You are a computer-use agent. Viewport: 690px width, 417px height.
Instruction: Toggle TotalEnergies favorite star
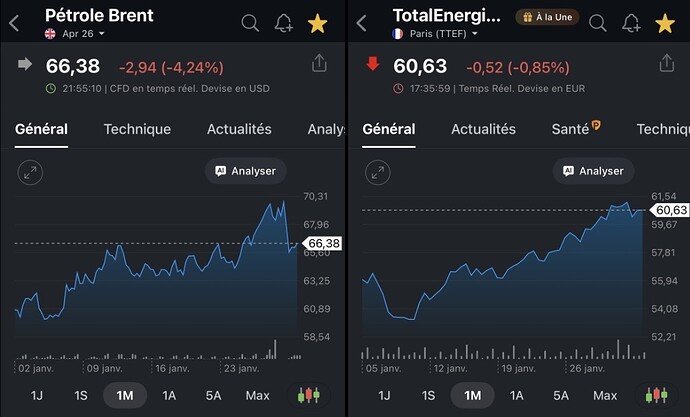pyautogui.click(x=667, y=23)
